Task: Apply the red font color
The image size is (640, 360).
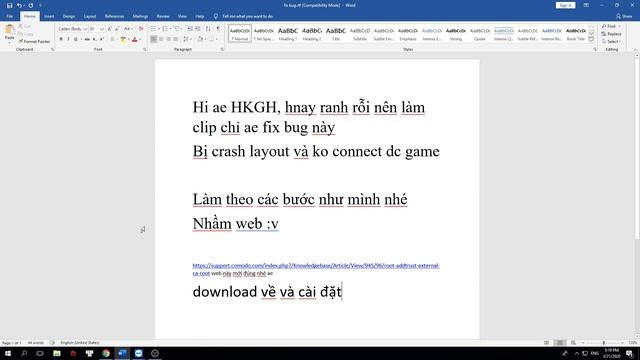Action: point(135,39)
